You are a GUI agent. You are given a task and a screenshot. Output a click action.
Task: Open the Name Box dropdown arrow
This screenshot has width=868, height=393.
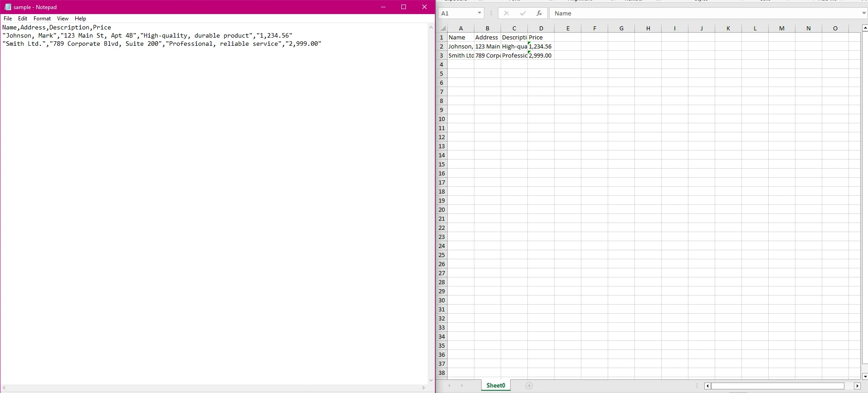479,13
